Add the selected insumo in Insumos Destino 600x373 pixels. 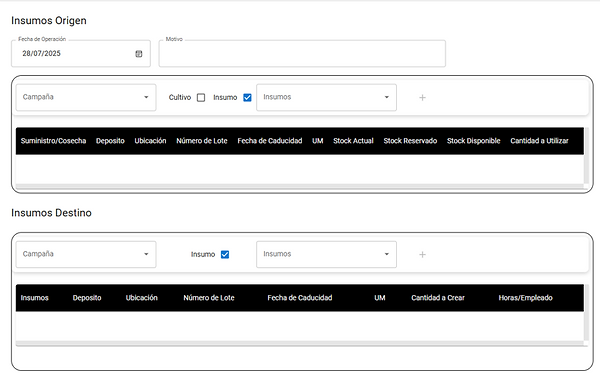[x=422, y=254]
